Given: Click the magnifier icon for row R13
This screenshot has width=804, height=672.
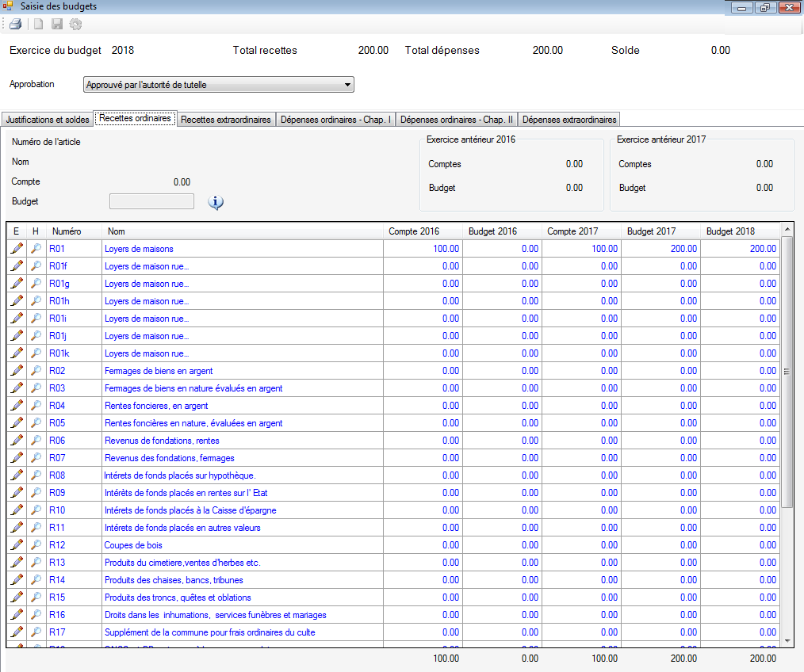Looking at the screenshot, I should [36, 563].
